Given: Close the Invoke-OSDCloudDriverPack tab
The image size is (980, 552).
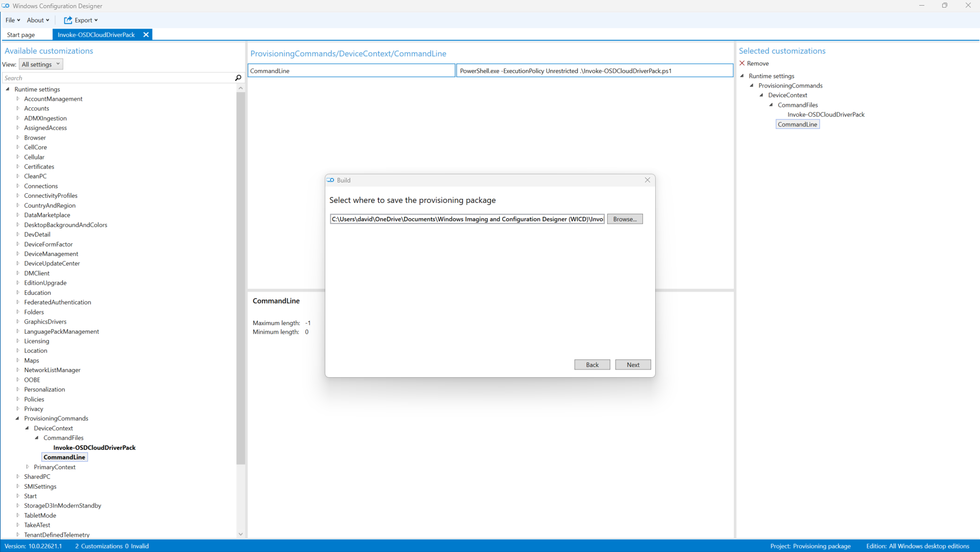Looking at the screenshot, I should (x=146, y=35).
